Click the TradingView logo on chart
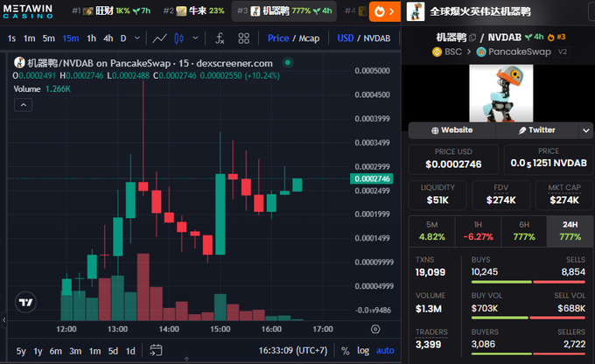The height and width of the screenshot is (364, 595). click(25, 303)
